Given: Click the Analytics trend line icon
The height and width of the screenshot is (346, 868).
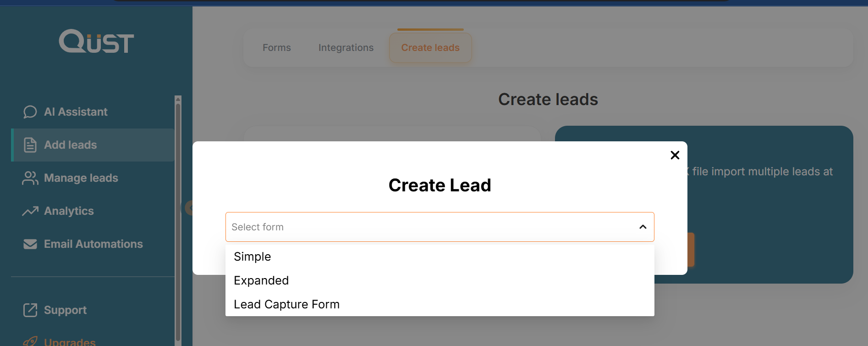Looking at the screenshot, I should point(30,211).
